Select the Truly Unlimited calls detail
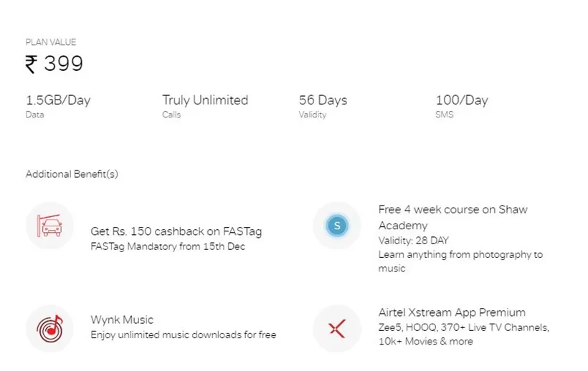 pyautogui.click(x=205, y=100)
